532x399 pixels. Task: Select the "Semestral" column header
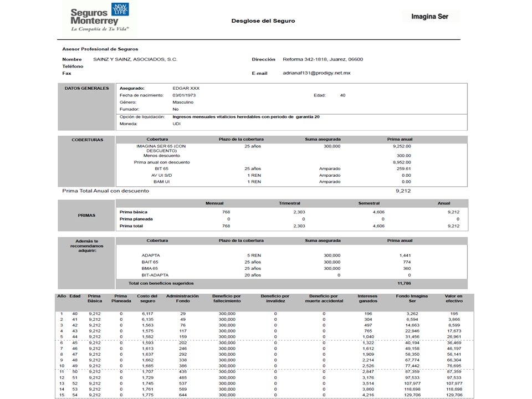[x=369, y=203]
